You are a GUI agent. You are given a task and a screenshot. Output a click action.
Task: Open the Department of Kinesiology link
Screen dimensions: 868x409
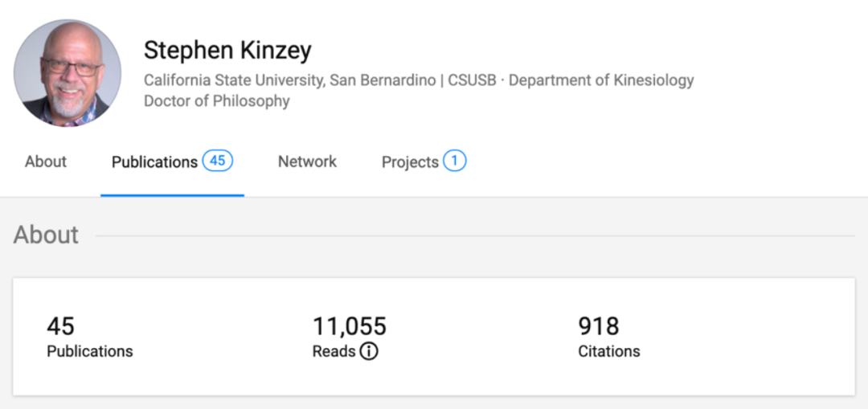(601, 80)
